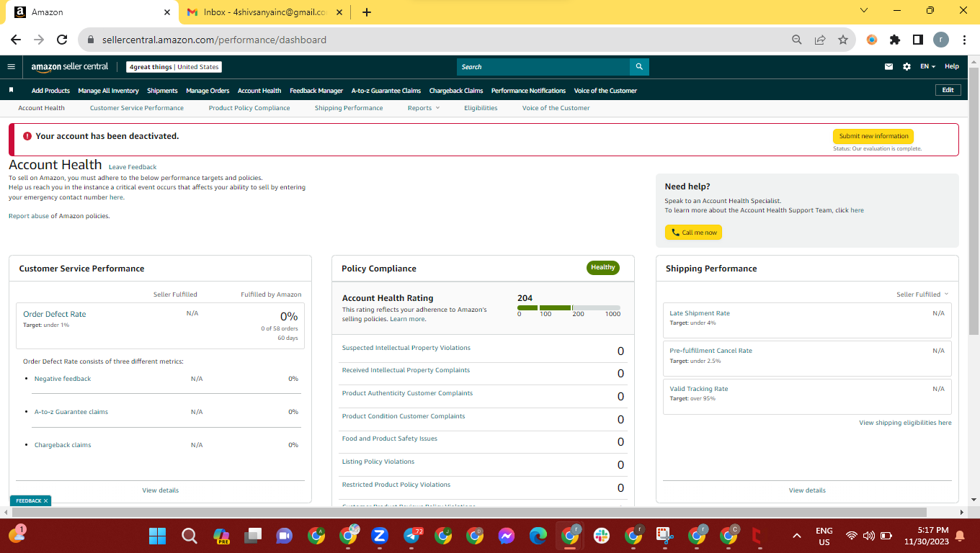Open the Leave Feedback link
980x553 pixels.
pos(133,167)
